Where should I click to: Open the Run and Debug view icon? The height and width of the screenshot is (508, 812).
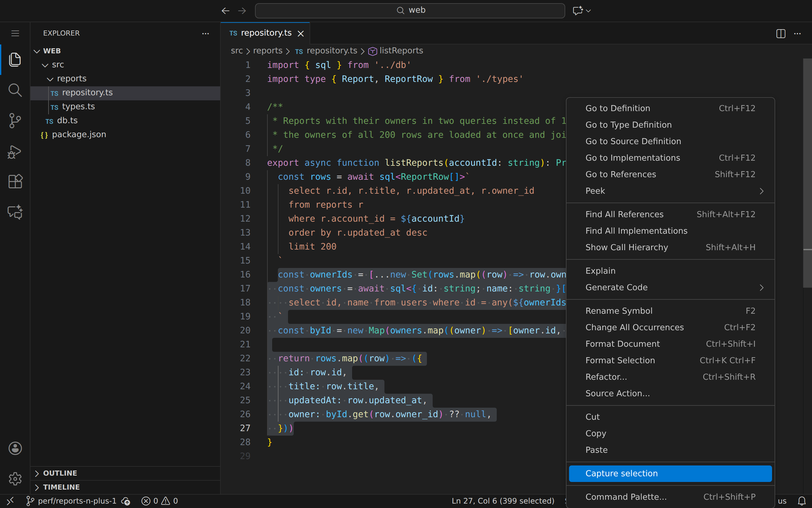[x=15, y=151]
